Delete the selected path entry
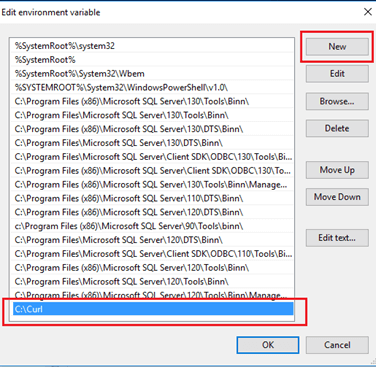This screenshot has height=367, width=376. (337, 128)
